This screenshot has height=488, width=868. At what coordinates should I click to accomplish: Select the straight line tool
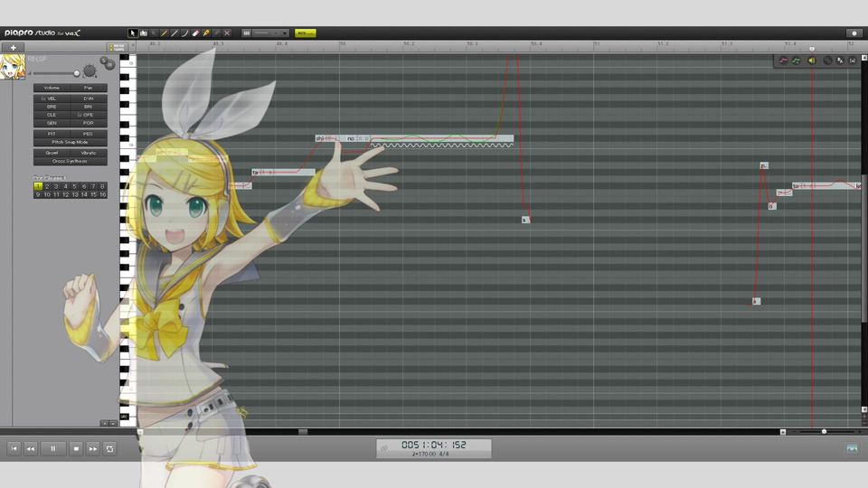(175, 33)
